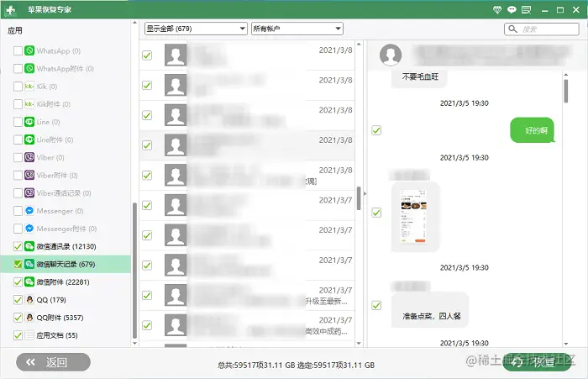
Task: Click the Kik附件 icon
Action: tap(29, 104)
